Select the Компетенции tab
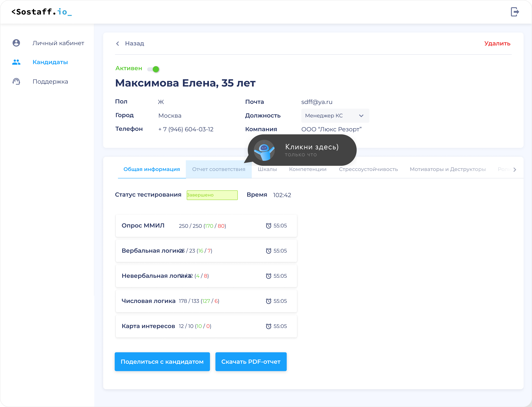The height and width of the screenshot is (407, 532). [308, 169]
